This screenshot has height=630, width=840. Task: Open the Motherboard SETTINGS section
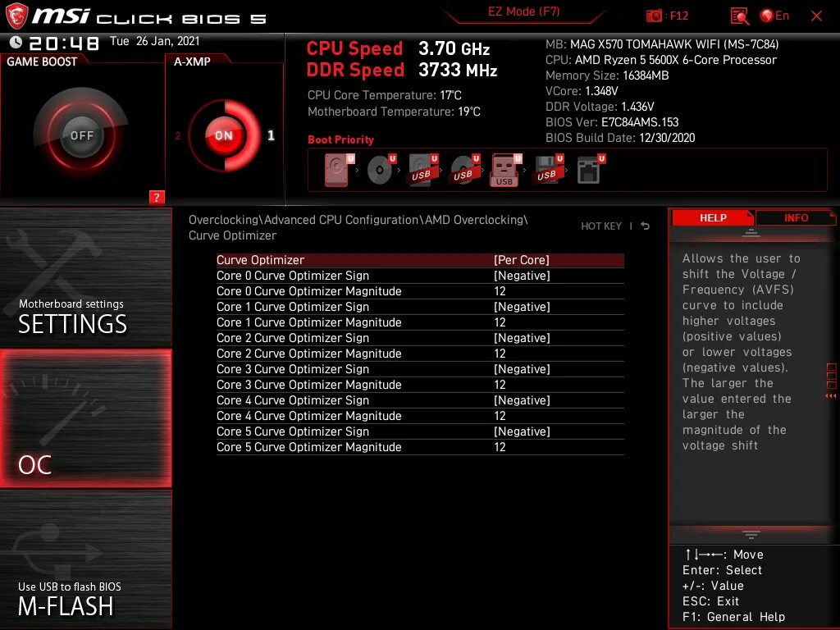tap(85, 277)
